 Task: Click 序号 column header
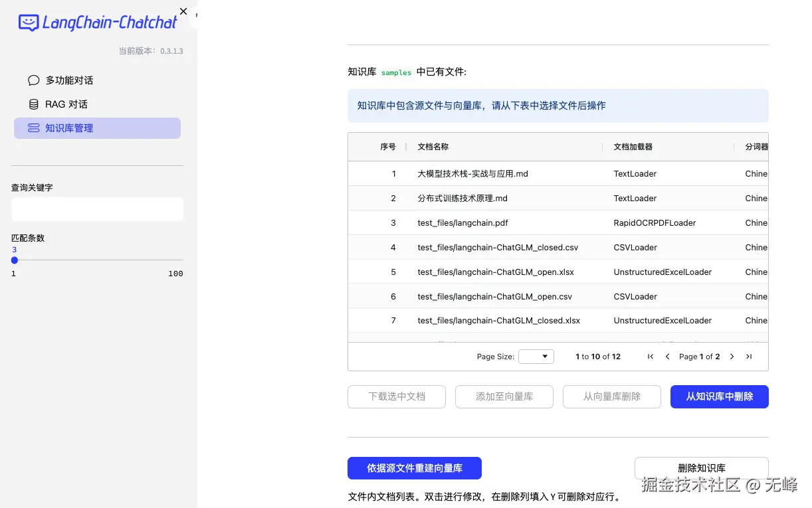point(388,147)
